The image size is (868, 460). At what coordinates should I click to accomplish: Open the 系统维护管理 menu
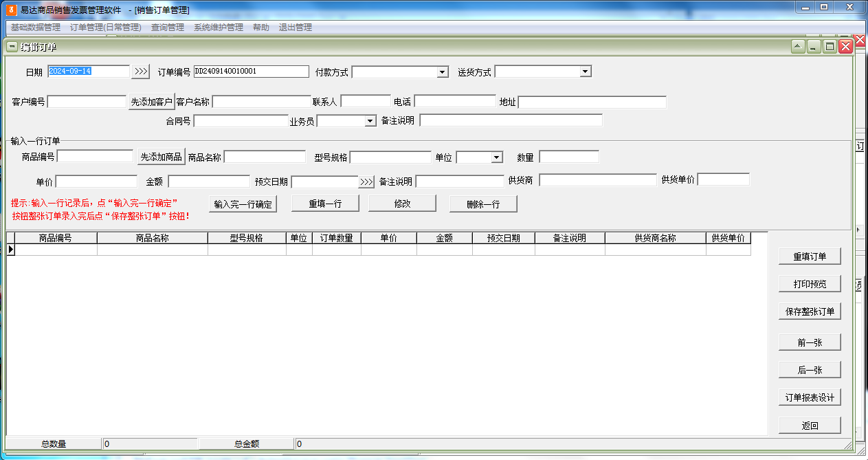point(219,28)
